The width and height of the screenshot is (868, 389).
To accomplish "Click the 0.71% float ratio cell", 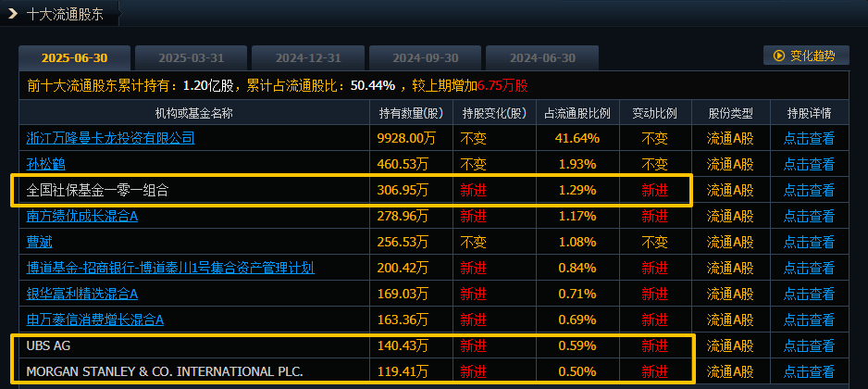I will (x=577, y=294).
